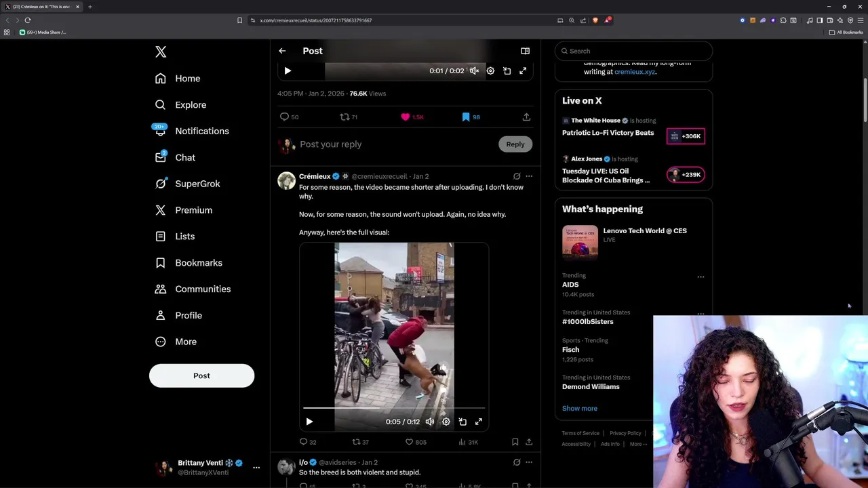Open the Crémieux profile name in the reply
The image size is (868, 488).
(315, 176)
